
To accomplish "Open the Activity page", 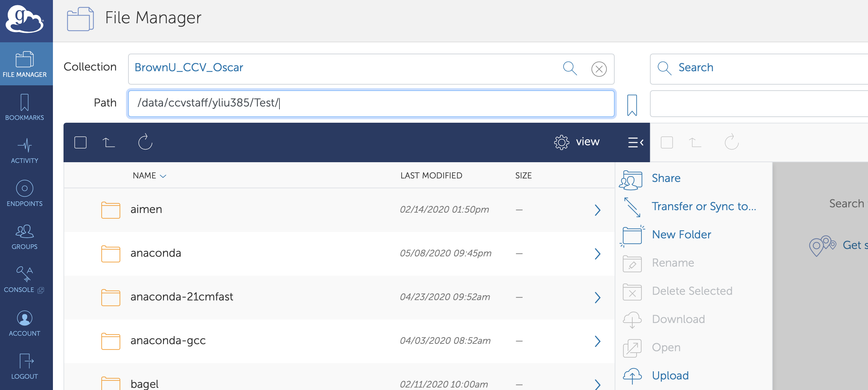I will (25, 151).
